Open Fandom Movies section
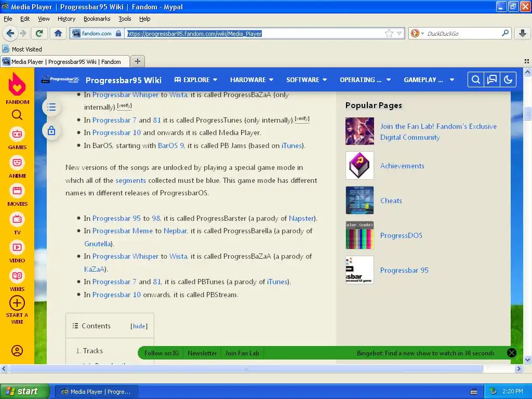The width and height of the screenshot is (532, 399). point(17,195)
